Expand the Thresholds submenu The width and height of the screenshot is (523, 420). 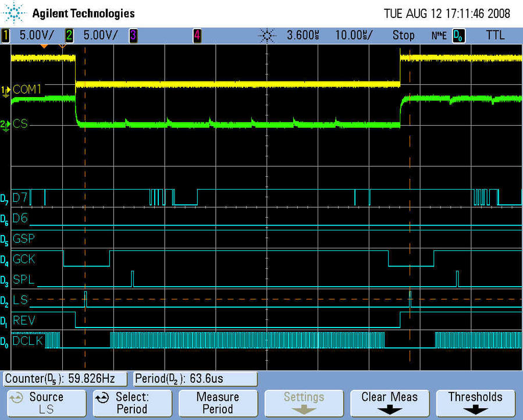pyautogui.click(x=475, y=403)
